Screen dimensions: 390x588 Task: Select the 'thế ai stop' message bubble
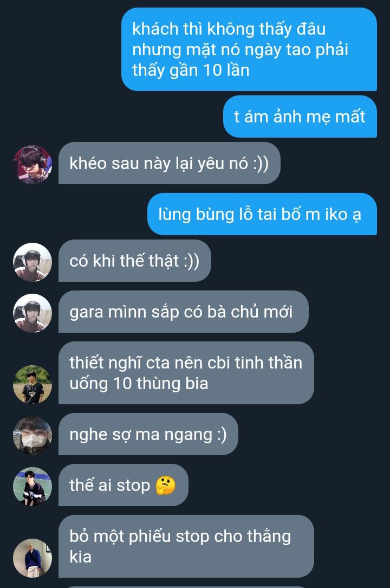pos(123,485)
